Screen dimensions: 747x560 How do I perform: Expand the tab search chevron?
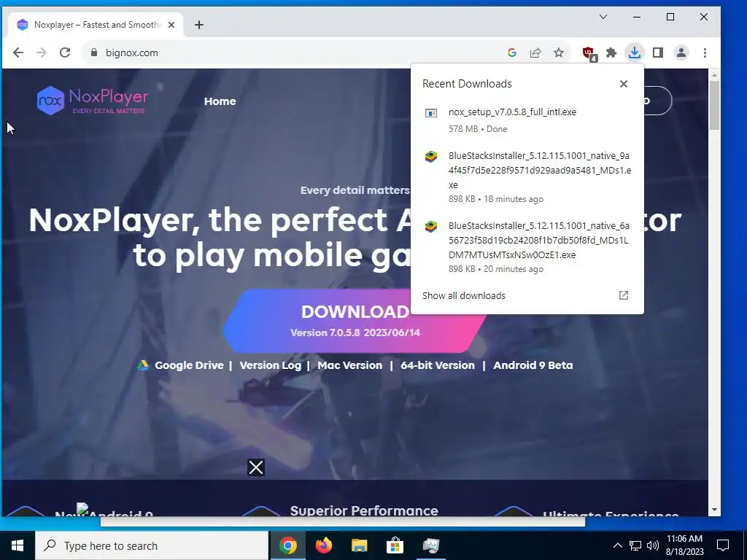[x=603, y=17]
